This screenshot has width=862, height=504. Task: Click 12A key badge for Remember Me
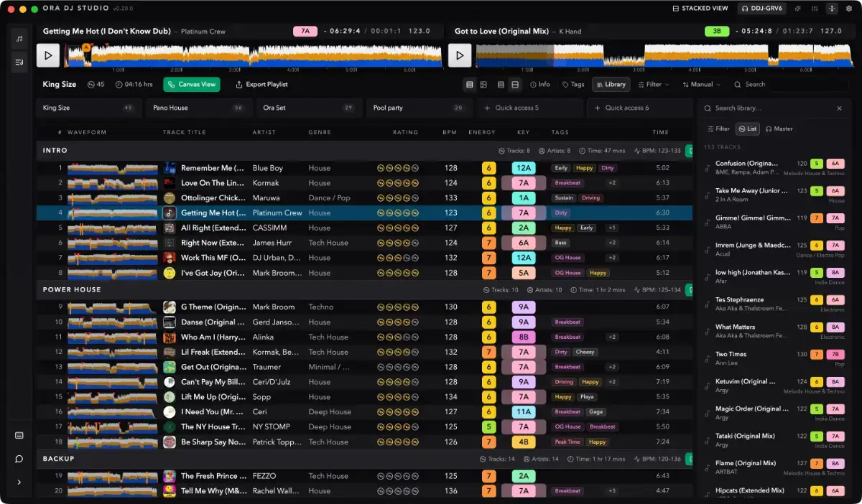[x=524, y=168]
